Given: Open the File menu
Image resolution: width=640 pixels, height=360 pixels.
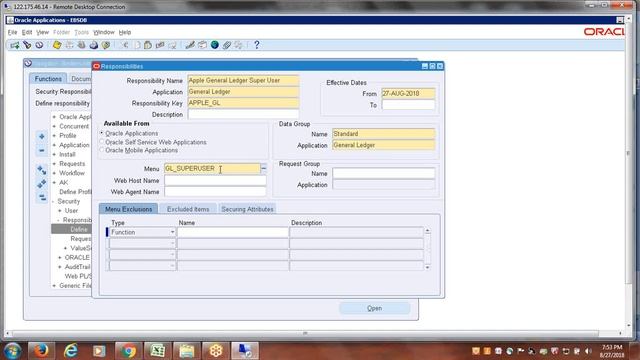Looking at the screenshot, I should pos(12,32).
